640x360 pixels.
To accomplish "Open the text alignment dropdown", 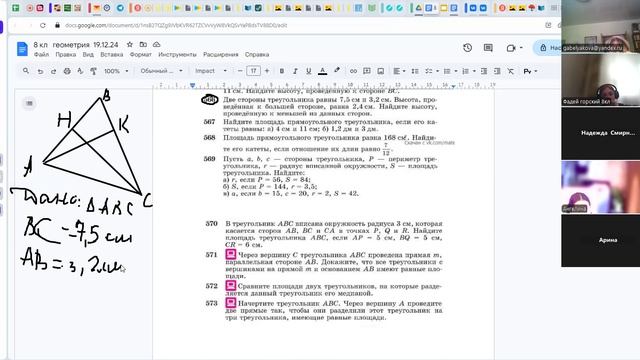I will click(x=399, y=71).
